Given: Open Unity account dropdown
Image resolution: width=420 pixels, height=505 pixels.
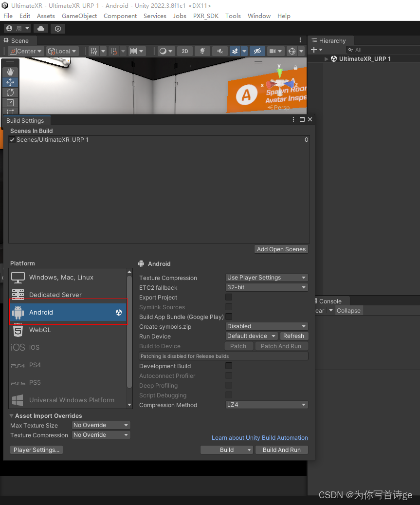Looking at the screenshot, I should [18, 28].
